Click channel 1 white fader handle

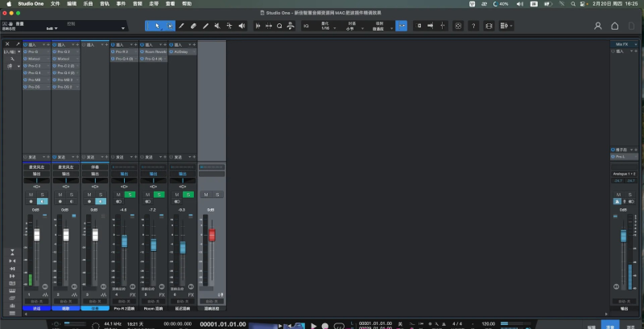[x=36, y=235]
